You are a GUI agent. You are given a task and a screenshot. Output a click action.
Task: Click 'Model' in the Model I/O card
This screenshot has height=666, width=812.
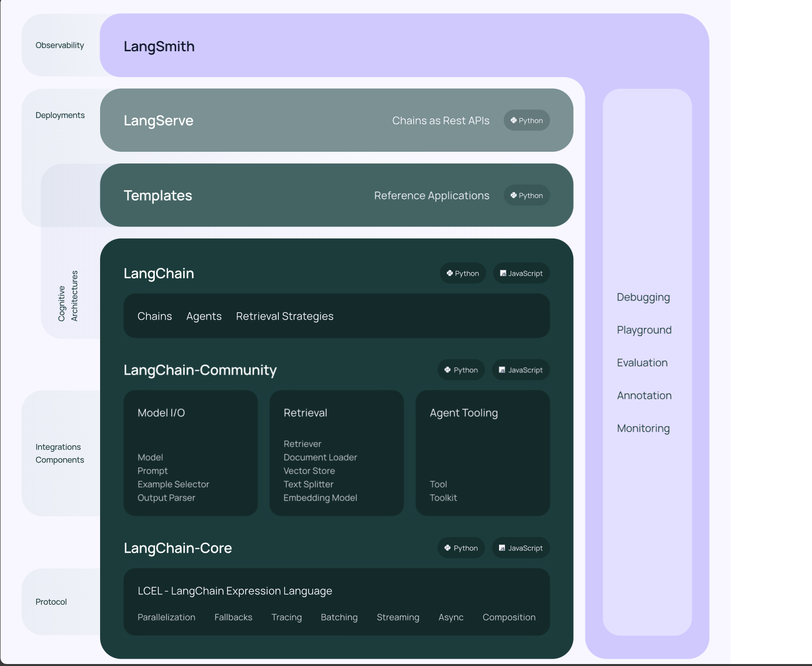click(150, 457)
